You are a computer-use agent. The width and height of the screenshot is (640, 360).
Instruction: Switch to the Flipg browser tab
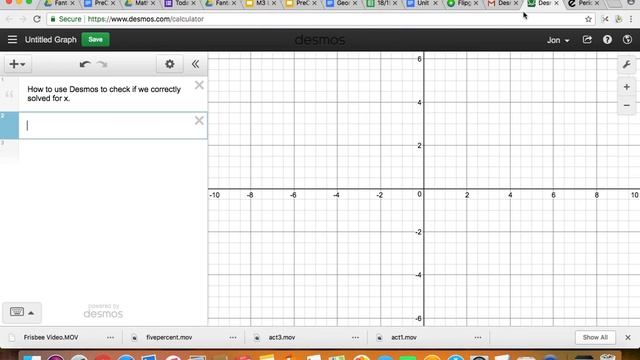click(462, 3)
